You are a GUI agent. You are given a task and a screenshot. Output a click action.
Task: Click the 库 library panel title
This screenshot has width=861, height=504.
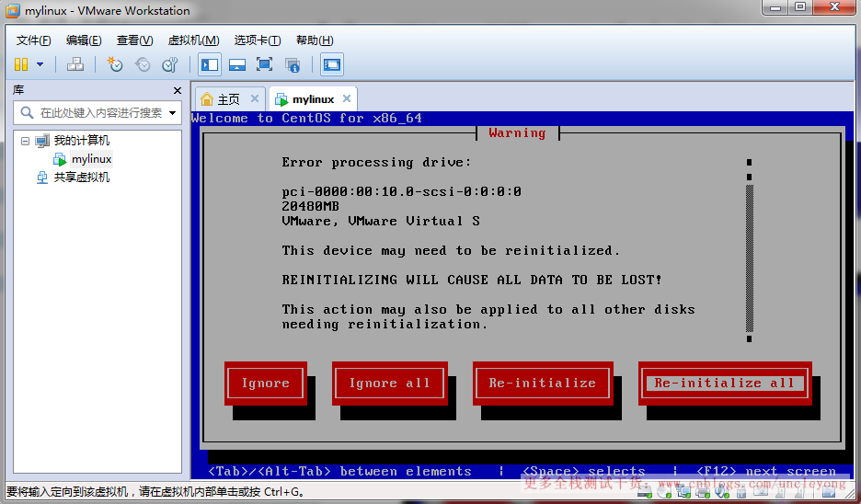click(18, 90)
